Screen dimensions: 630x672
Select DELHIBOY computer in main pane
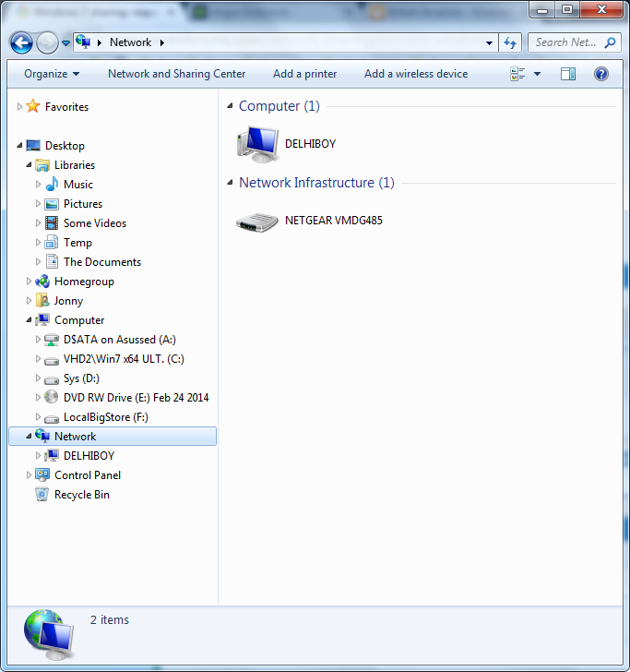(x=287, y=144)
